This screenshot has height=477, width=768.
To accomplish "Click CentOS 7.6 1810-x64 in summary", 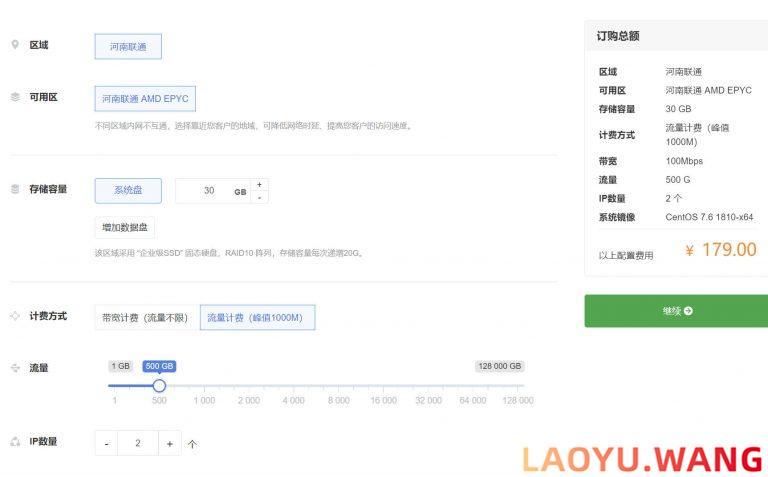I will [709, 217].
